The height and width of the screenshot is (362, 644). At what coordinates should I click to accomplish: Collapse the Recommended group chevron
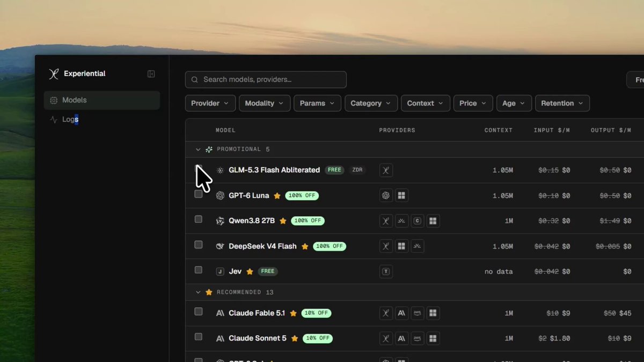tap(198, 292)
